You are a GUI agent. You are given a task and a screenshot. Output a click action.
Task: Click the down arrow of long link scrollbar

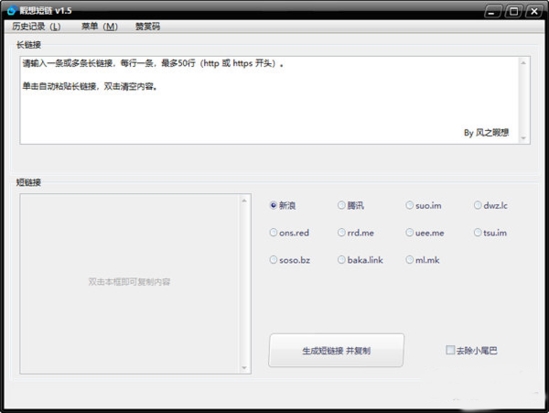coord(523,138)
